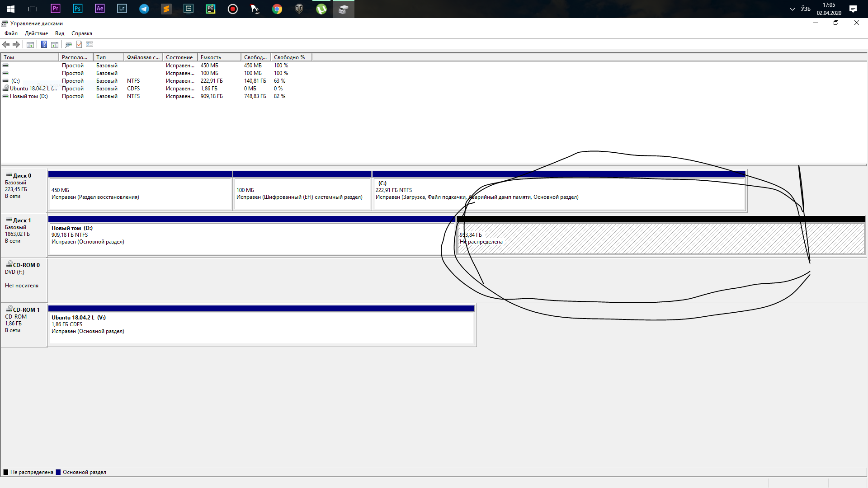This screenshot has width=868, height=488.
Task: Sort by the Емкость column header
Action: [219, 57]
